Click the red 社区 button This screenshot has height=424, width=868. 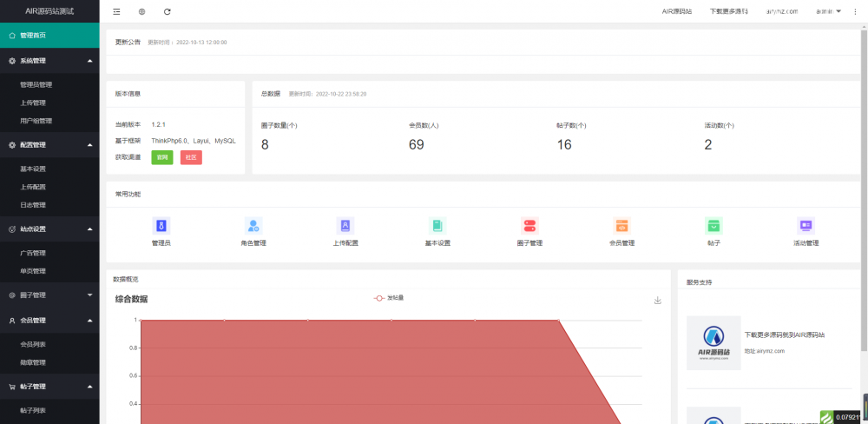[x=191, y=157]
